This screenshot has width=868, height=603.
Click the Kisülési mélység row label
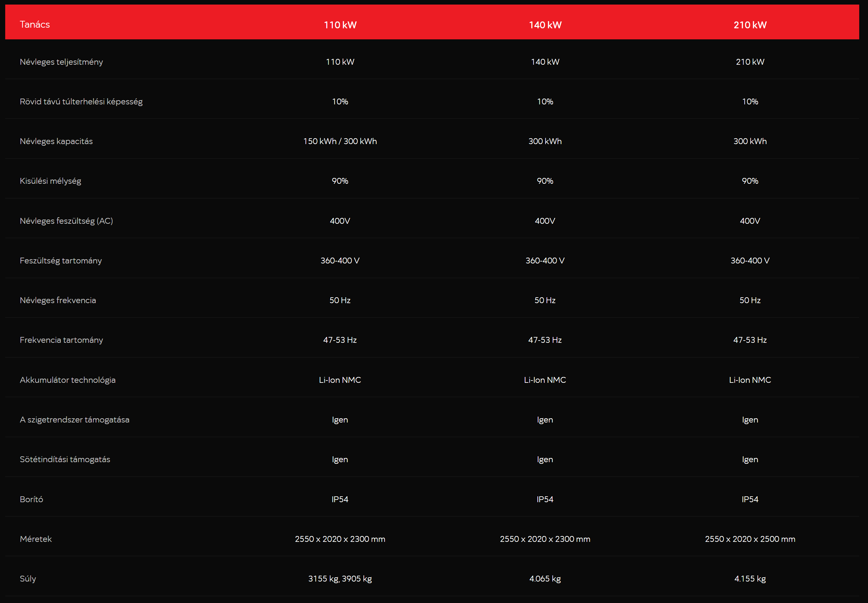coord(50,181)
